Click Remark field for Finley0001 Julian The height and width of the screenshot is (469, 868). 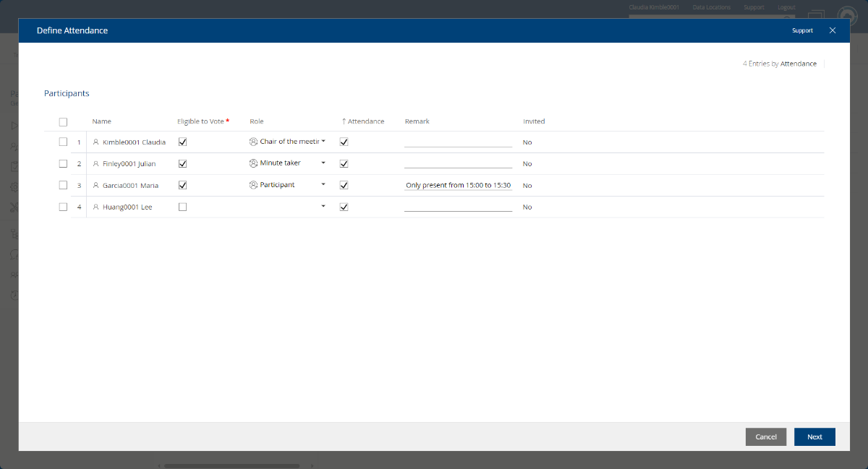[458, 164]
